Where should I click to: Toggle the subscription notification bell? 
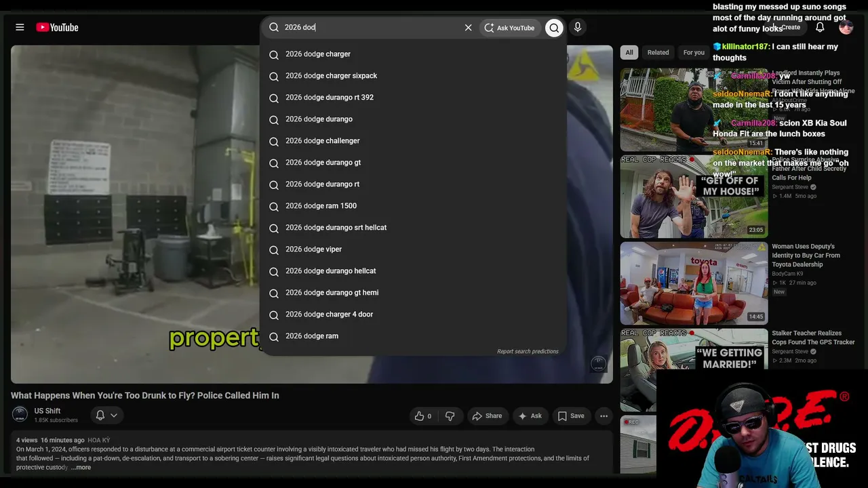click(100, 415)
